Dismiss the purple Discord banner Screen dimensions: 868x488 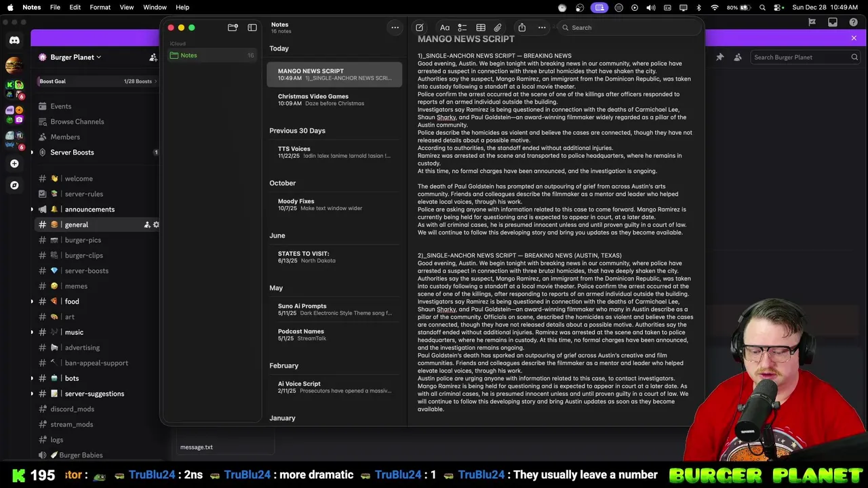pos(854,38)
